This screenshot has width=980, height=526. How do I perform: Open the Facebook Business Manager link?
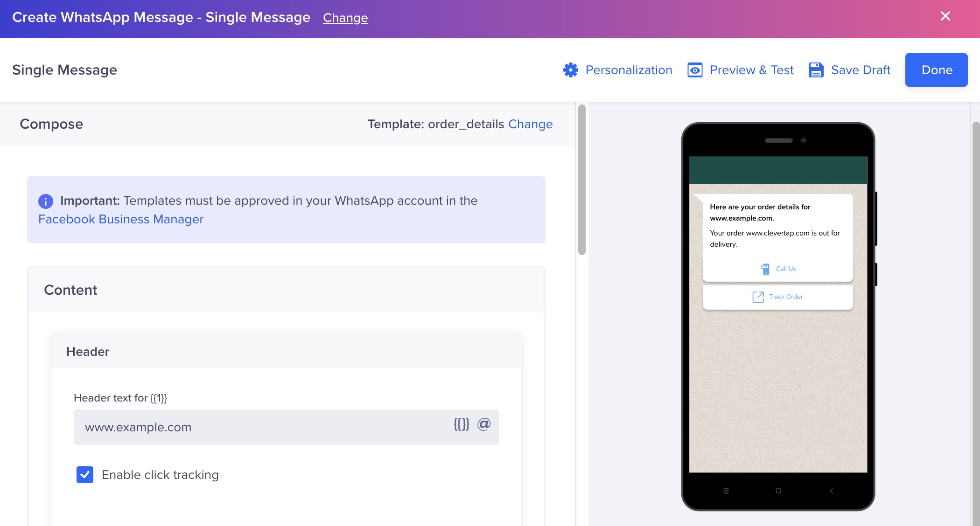[121, 219]
